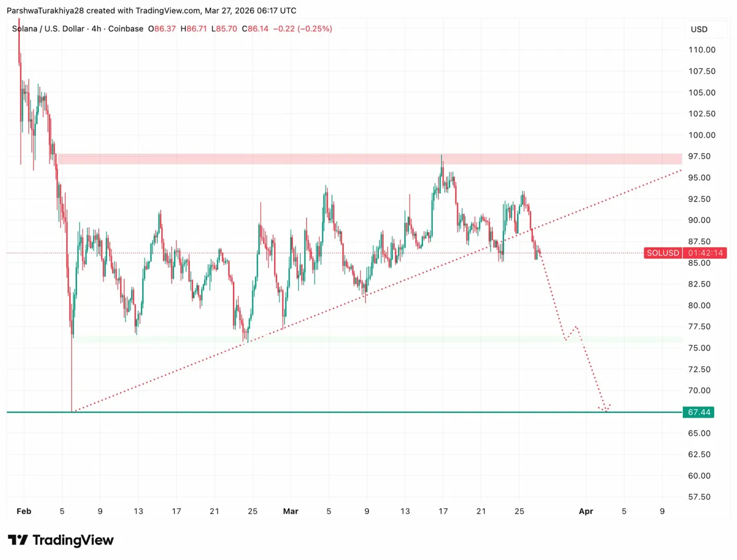This screenshot has width=737, height=560.
Task: Click the SOLUSD ticker label on price scale
Action: coord(662,253)
